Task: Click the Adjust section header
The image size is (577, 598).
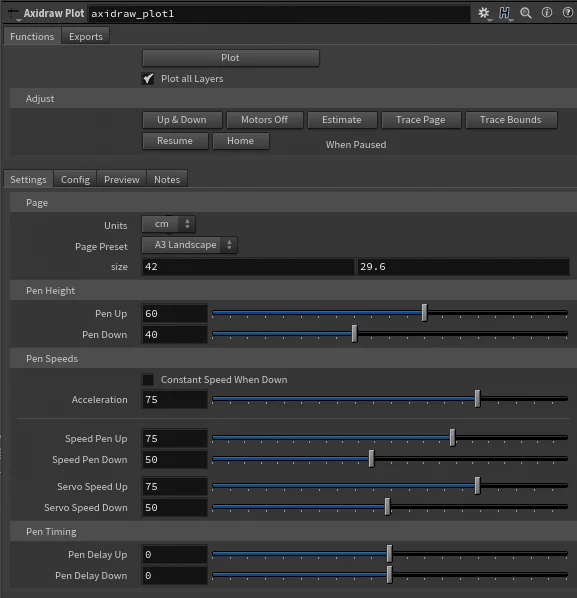Action: click(293, 98)
